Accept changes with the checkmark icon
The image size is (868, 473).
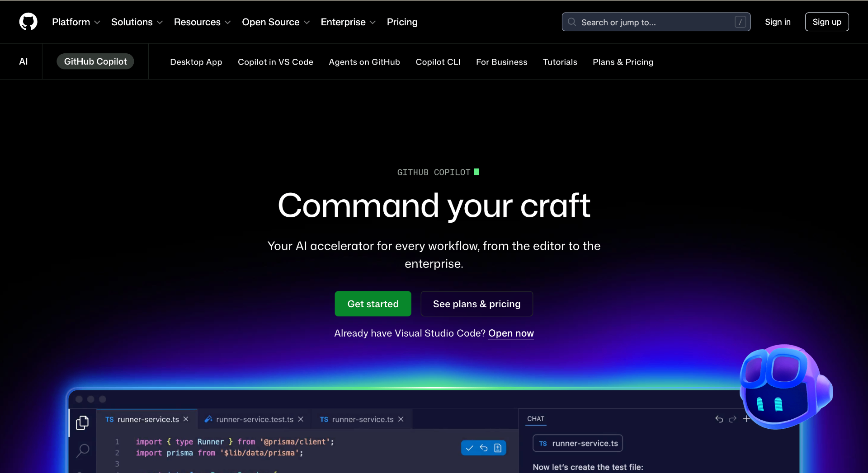pos(469,448)
